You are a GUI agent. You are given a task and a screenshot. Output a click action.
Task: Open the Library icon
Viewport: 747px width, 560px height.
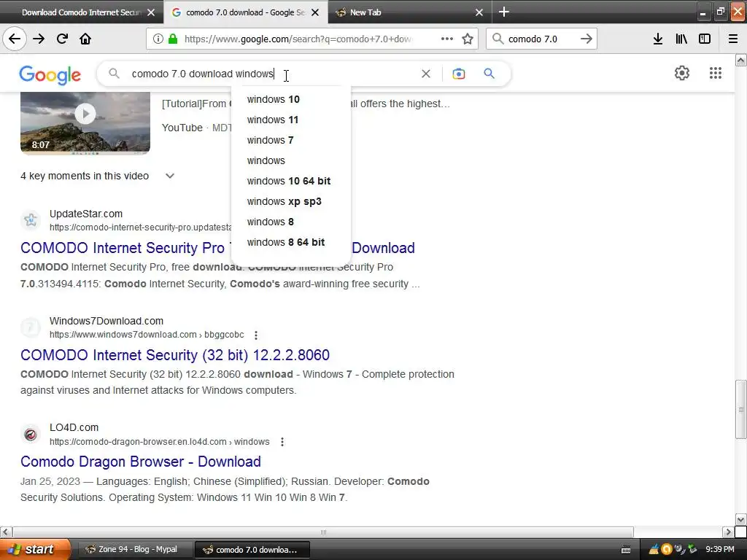pyautogui.click(x=681, y=39)
